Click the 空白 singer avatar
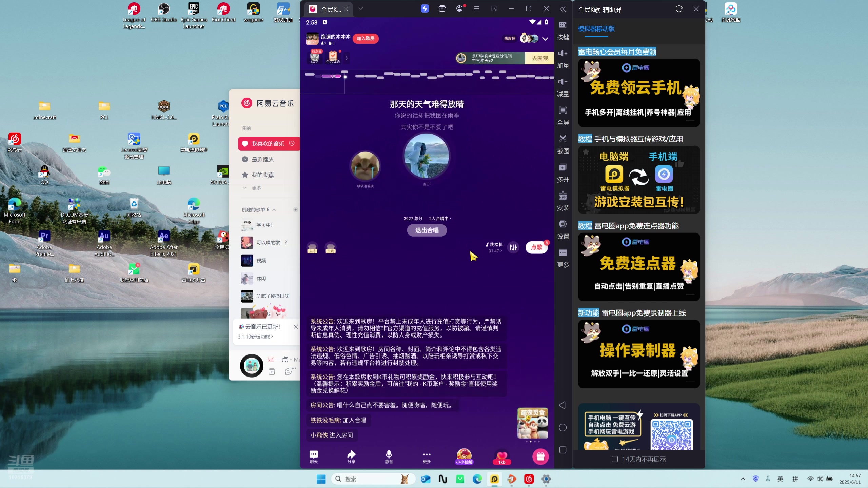This screenshot has width=868, height=488. tap(427, 156)
